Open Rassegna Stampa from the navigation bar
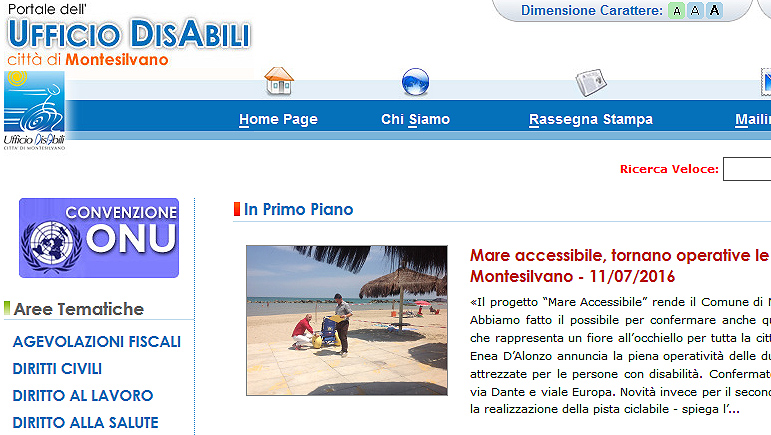This screenshot has width=771, height=435. click(591, 119)
